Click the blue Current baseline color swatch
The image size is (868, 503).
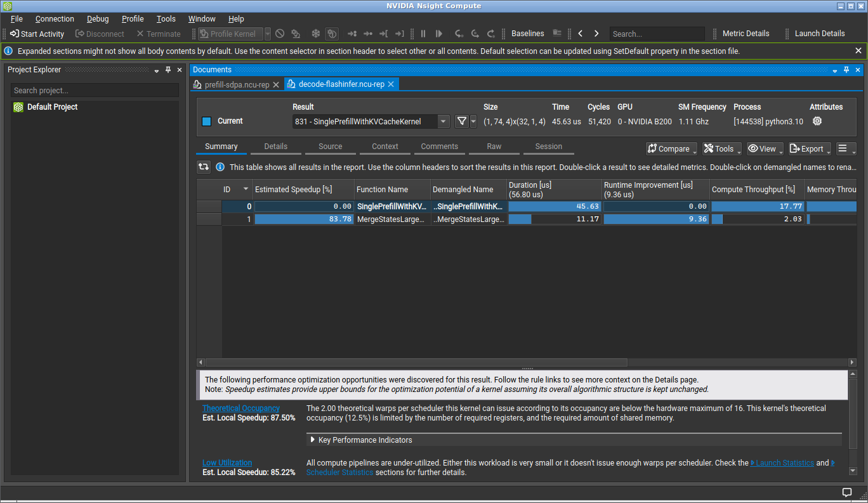206,121
